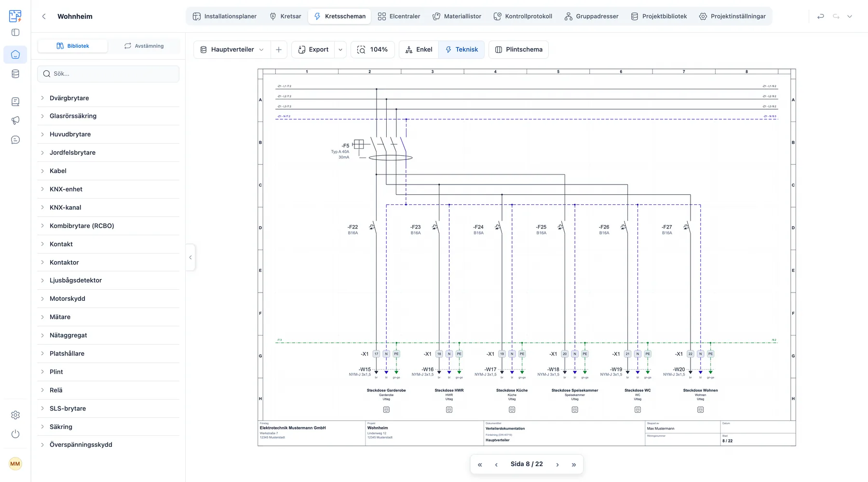Collapse the library sidebar panel handle
This screenshot has width=868, height=482.
click(x=190, y=257)
